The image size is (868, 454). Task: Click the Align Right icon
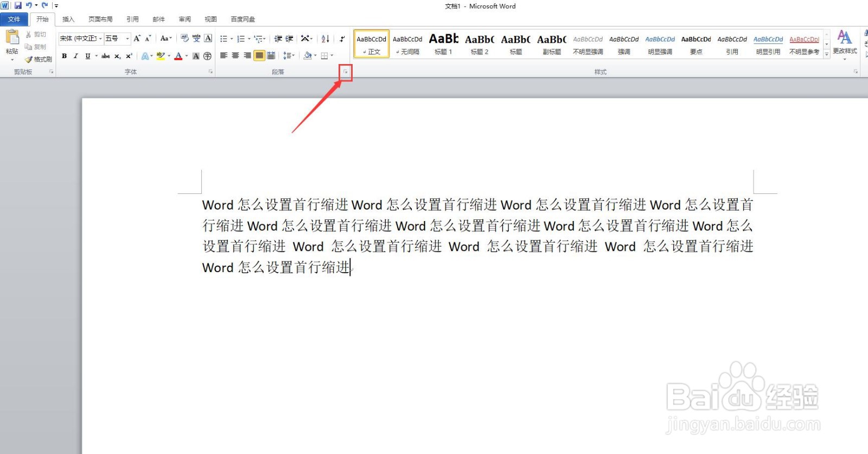click(x=247, y=55)
